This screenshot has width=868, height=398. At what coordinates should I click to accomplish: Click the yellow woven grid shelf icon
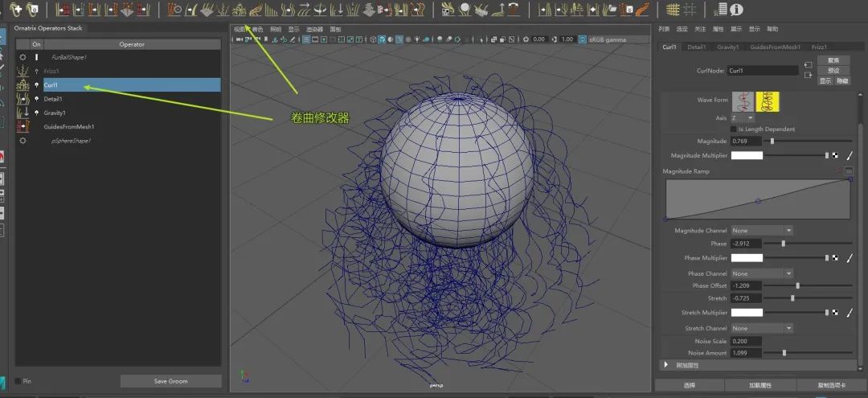[673, 10]
